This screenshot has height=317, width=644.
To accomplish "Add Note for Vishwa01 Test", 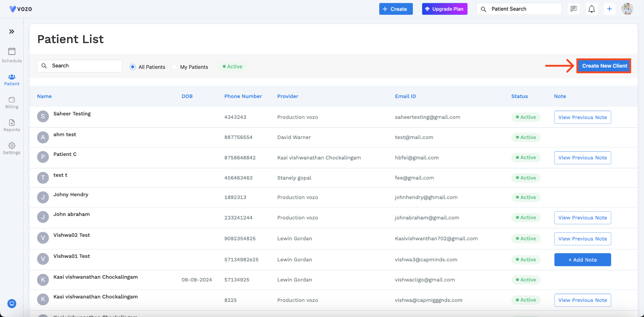I will tap(582, 260).
